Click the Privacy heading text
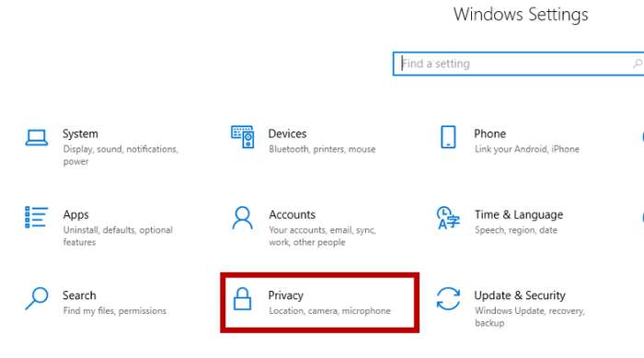Screen dimensions: 644x358 (x=286, y=295)
